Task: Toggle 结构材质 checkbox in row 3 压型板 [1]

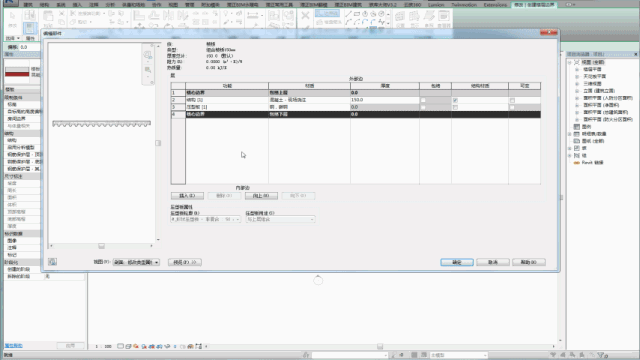Action: pyautogui.click(x=455, y=107)
